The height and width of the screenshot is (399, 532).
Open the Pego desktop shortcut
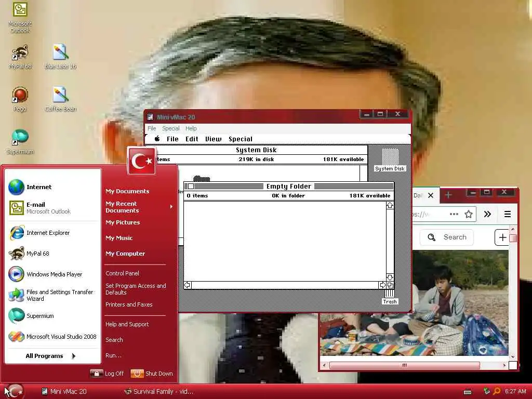[x=20, y=99]
